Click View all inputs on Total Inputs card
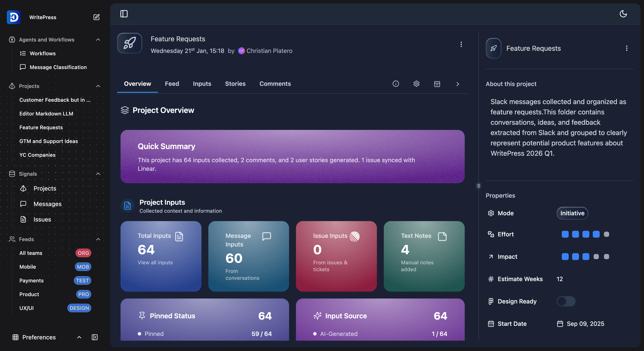This screenshot has width=644, height=351. (x=155, y=263)
